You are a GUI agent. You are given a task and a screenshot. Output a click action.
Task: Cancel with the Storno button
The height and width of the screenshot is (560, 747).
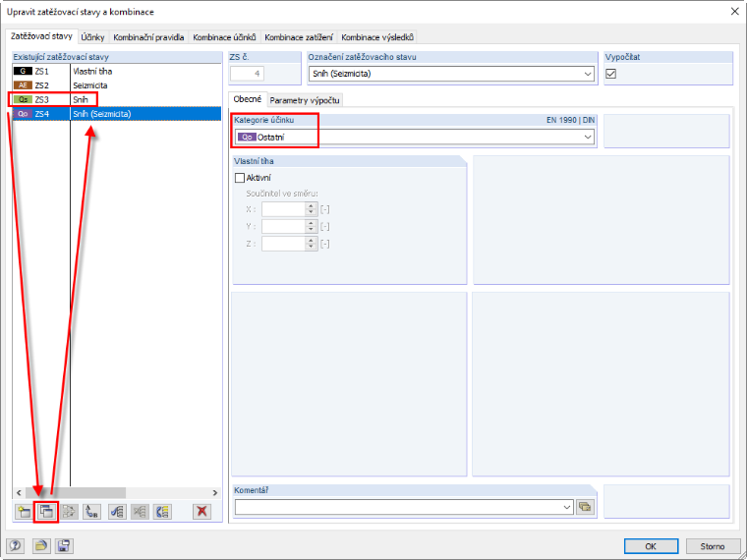[713, 546]
